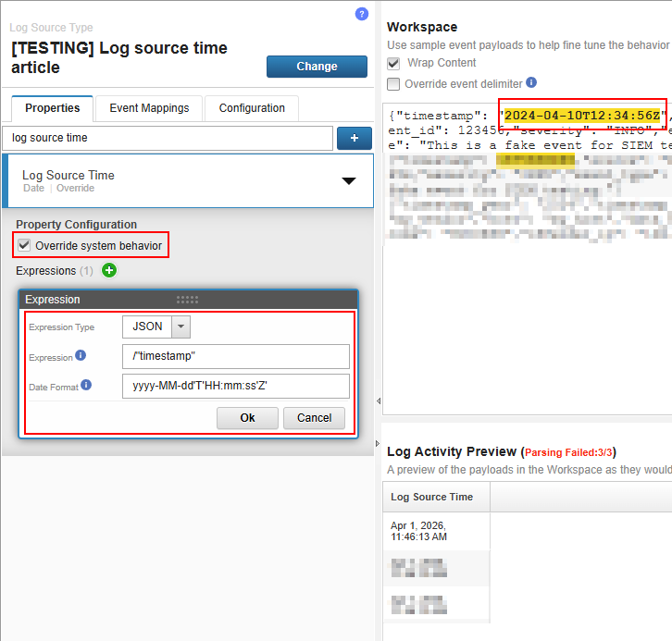Open the Configuration tab
672x641 pixels.
[252, 108]
